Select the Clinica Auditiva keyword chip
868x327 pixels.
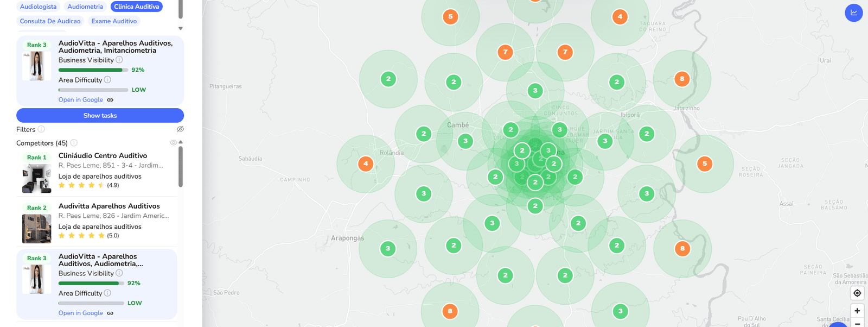click(x=136, y=7)
